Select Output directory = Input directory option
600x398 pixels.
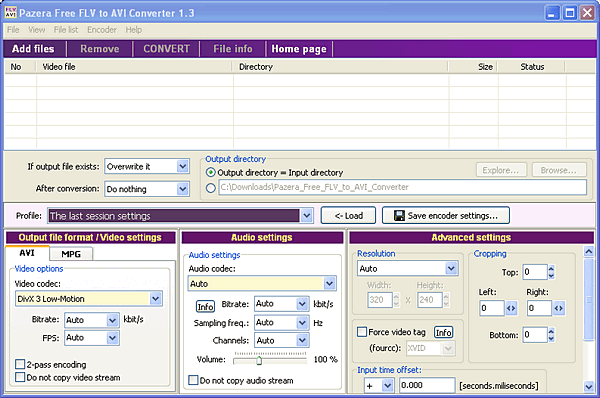[x=210, y=173]
